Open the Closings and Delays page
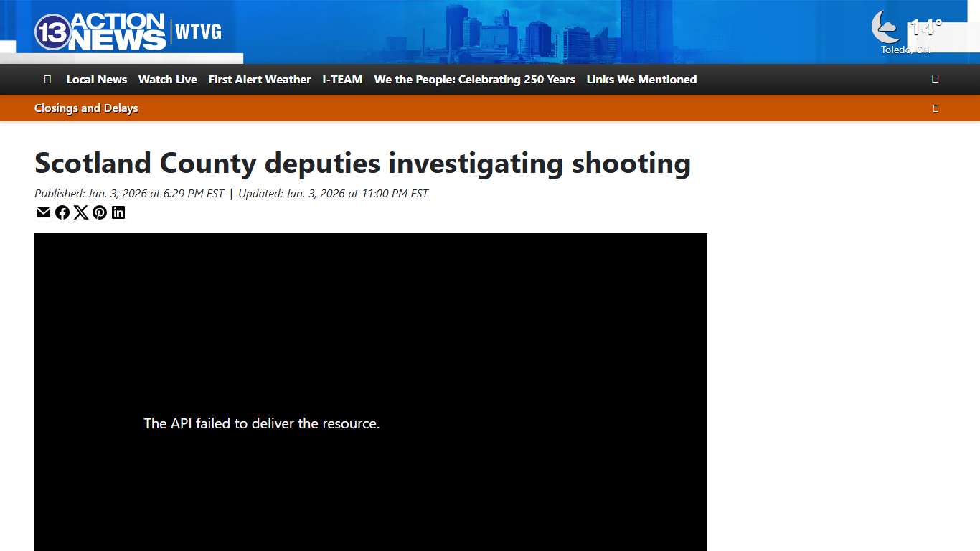Screen dimensions: 980x551 (86, 108)
